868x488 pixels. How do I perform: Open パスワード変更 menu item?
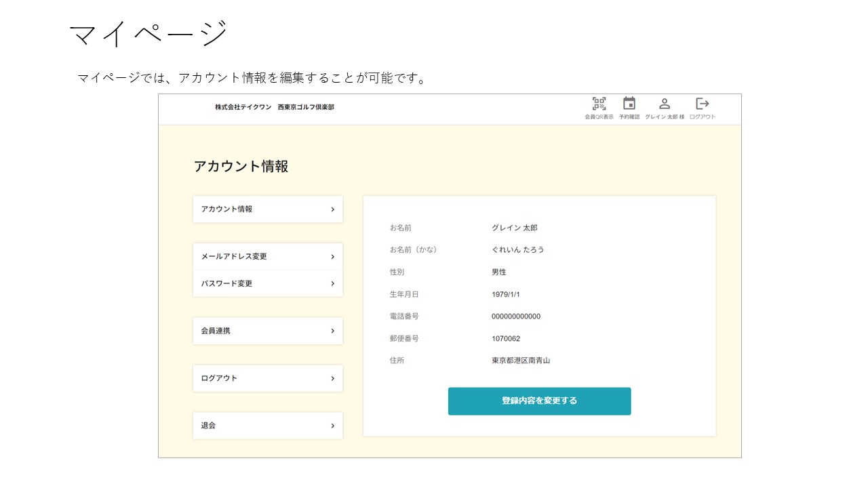[x=268, y=283]
